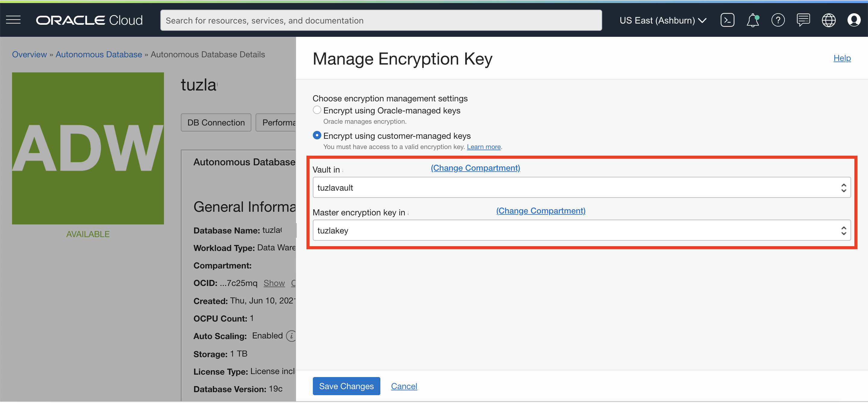
Task: Select Encrypt using Oracle-managed keys
Action: [317, 110]
